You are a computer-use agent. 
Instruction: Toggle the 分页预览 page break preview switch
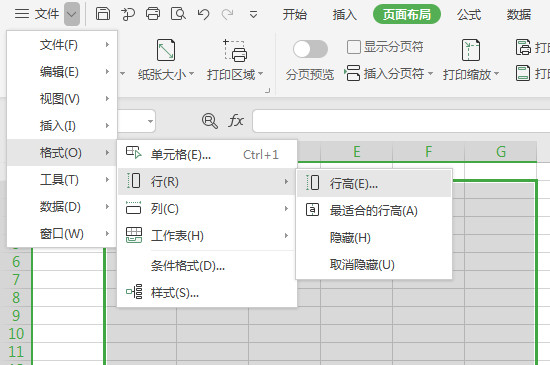(x=310, y=49)
